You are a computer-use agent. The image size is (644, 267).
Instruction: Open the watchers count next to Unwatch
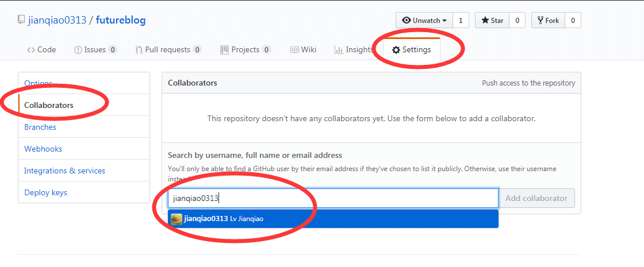click(x=461, y=20)
